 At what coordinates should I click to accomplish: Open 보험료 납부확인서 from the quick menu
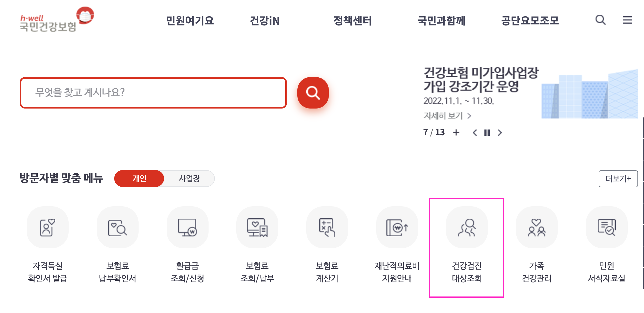117,228
